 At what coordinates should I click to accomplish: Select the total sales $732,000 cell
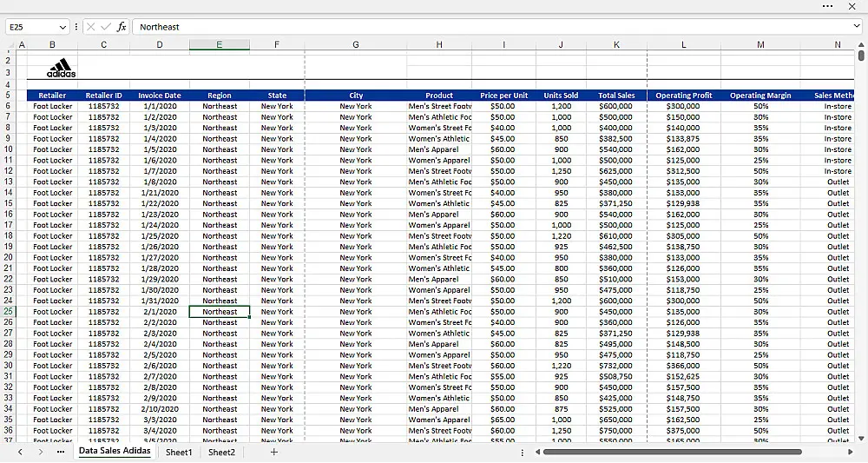coord(616,366)
